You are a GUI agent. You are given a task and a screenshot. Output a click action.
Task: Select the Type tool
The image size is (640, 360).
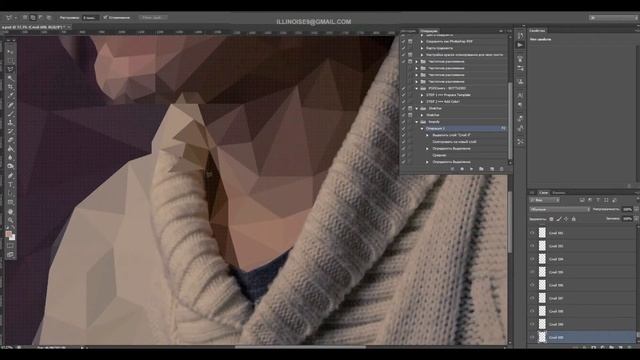[x=11, y=184]
